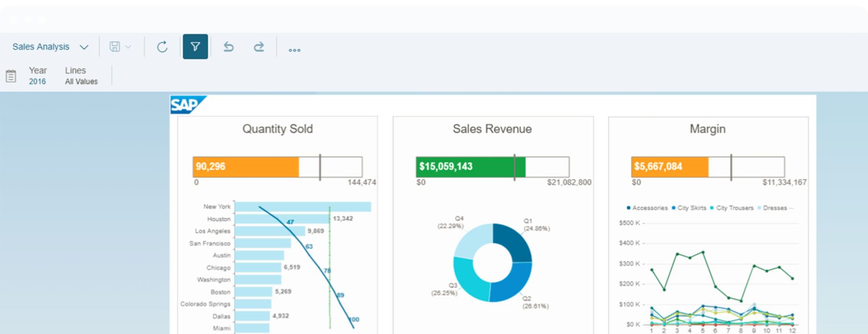
Task: Toggle City Skirts legend entry
Action: click(689, 208)
